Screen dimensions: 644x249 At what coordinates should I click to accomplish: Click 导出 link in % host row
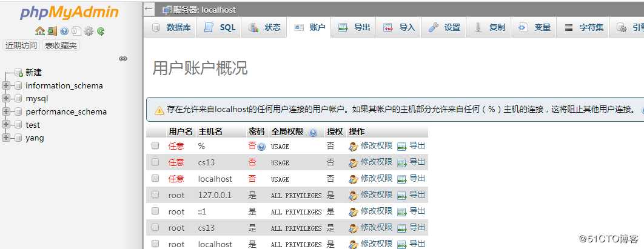[x=417, y=145]
